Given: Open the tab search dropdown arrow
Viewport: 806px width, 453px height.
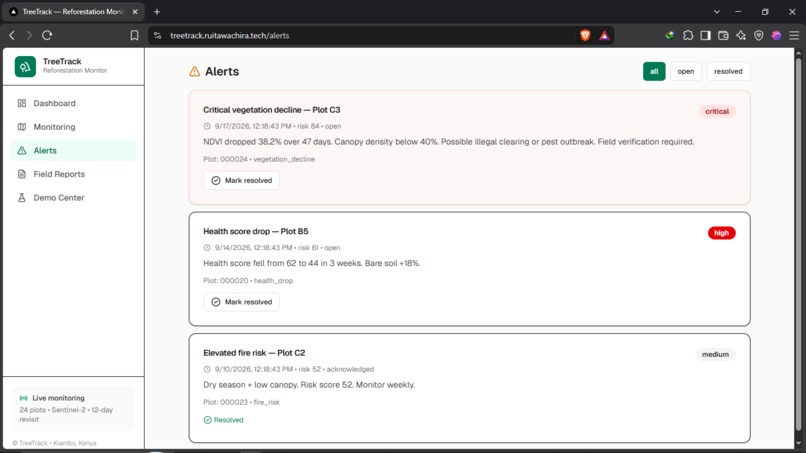Looking at the screenshot, I should click(x=717, y=11).
